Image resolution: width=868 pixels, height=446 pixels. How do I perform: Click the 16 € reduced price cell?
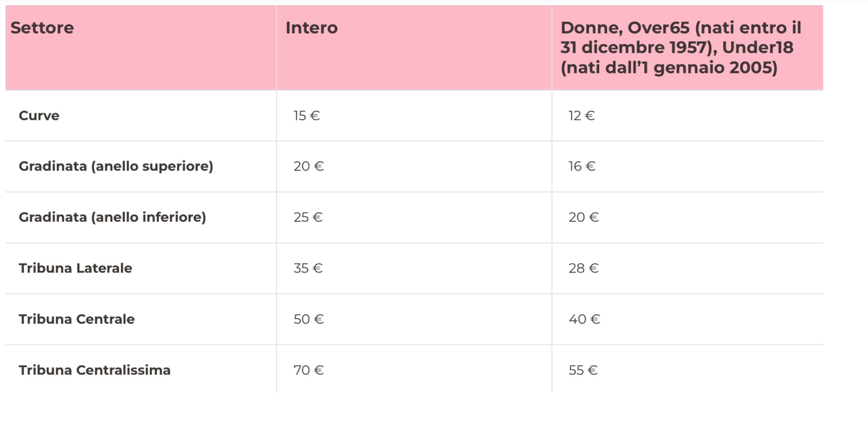pyautogui.click(x=582, y=166)
